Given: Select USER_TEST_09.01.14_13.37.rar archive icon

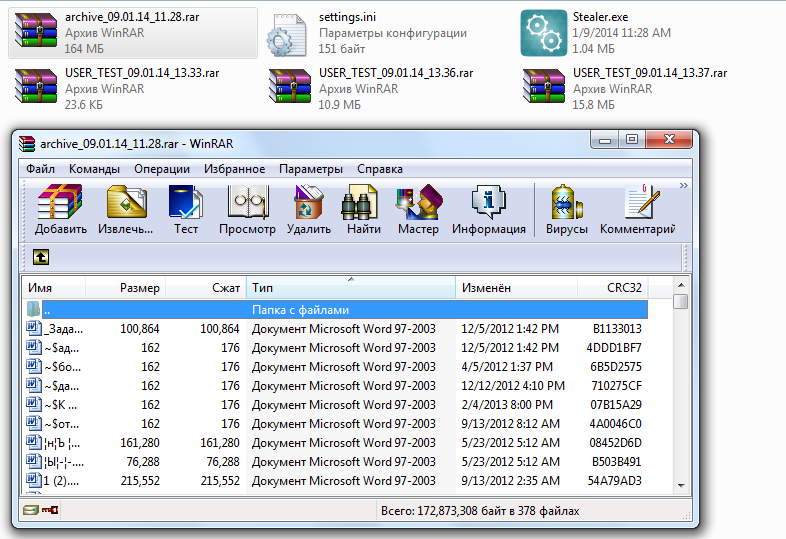Looking at the screenshot, I should [544, 86].
